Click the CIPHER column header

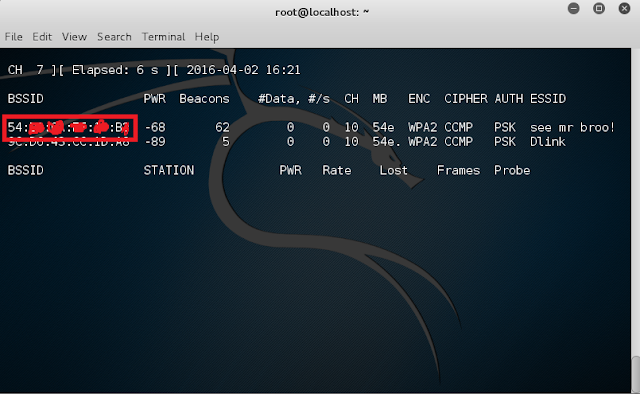(x=466, y=99)
